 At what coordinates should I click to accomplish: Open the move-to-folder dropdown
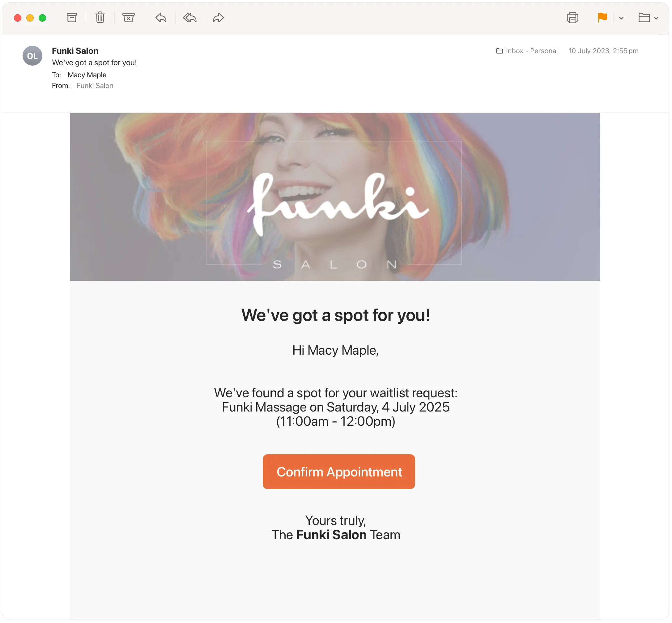click(657, 18)
